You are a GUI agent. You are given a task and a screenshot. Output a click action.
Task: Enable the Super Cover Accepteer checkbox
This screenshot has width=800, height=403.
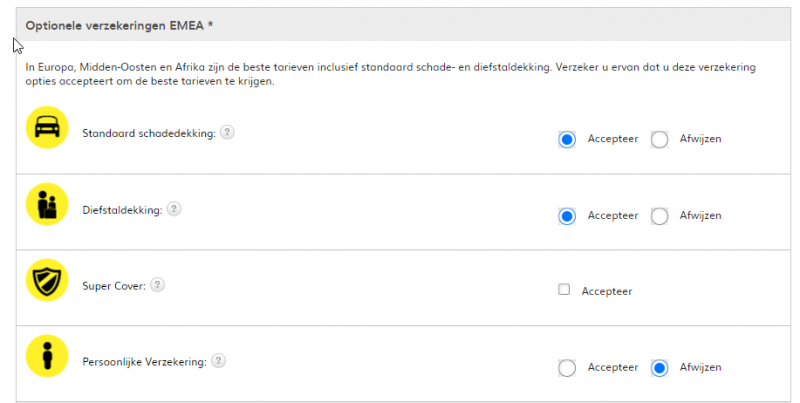(564, 290)
